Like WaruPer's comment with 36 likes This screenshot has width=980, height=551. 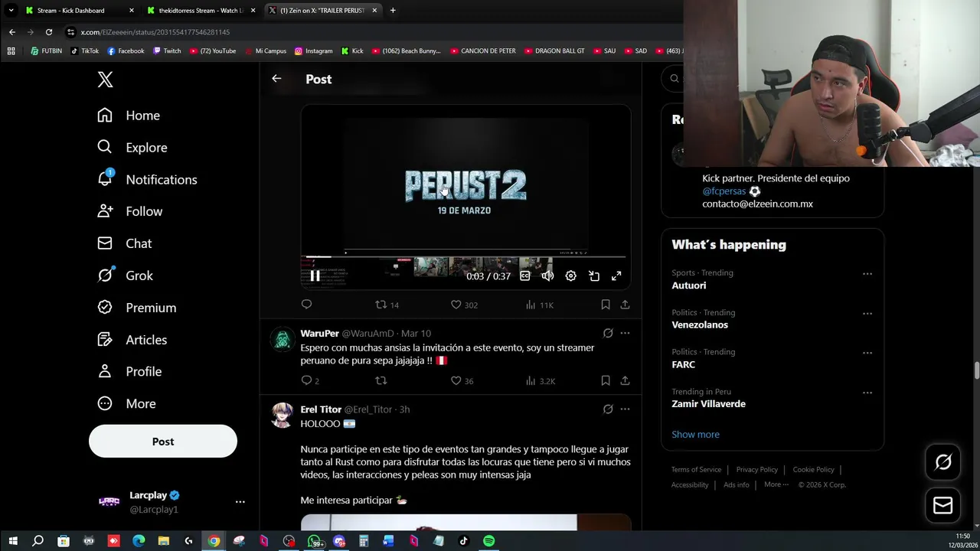(x=462, y=380)
